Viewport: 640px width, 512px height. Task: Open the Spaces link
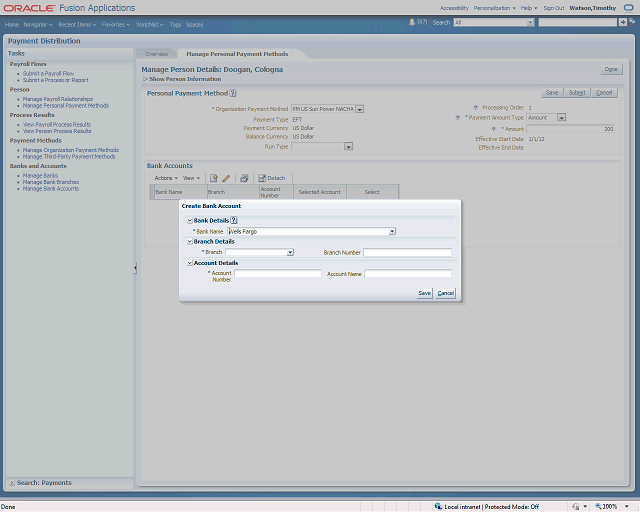coord(194,24)
